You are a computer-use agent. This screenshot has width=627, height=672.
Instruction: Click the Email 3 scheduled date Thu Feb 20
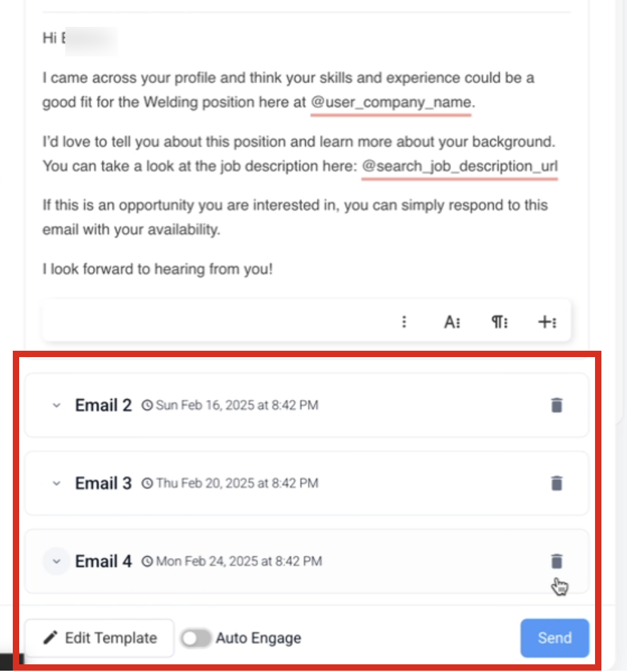click(x=237, y=483)
